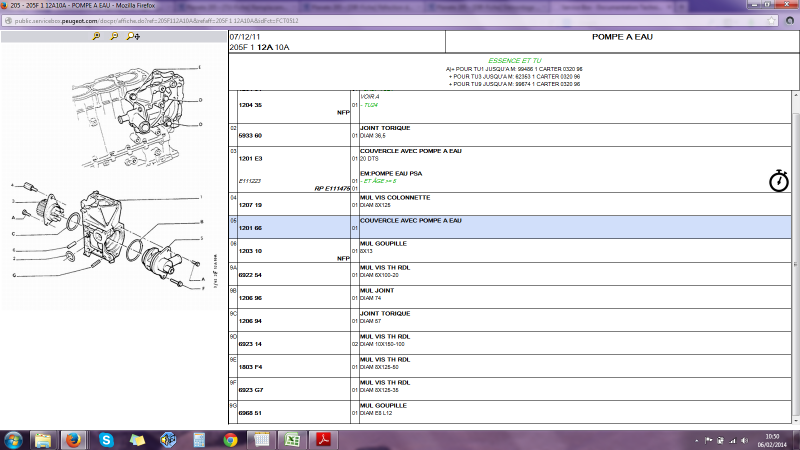The height and width of the screenshot is (450, 800).
Task: Click the notepad taskbar icon
Action: coord(261,440)
